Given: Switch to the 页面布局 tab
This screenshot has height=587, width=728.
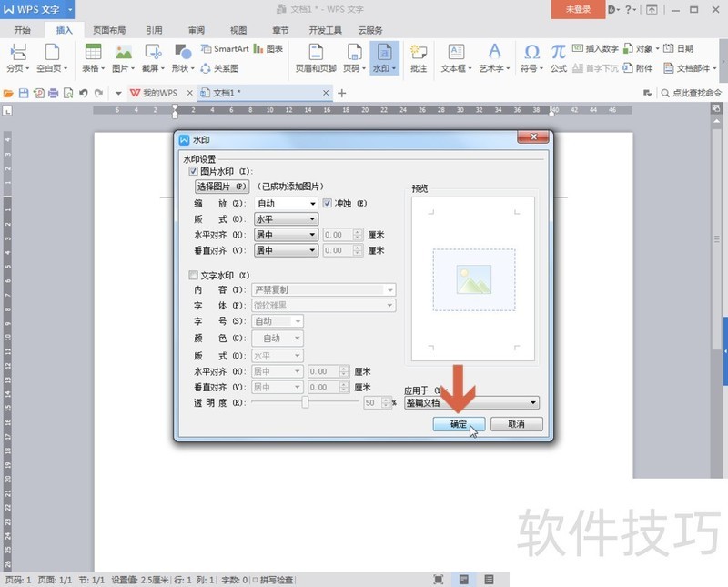Looking at the screenshot, I should 109,30.
